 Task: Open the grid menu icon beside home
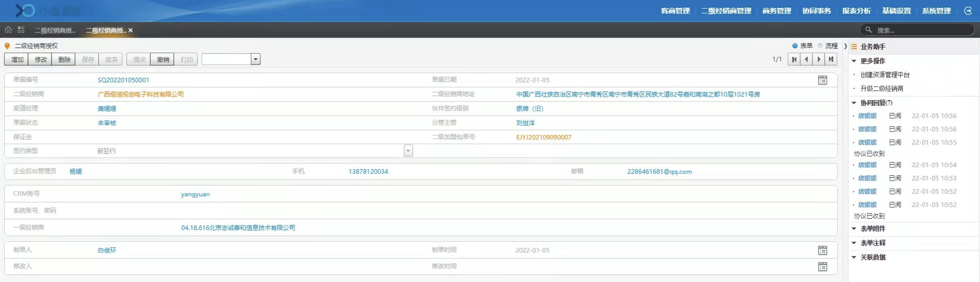click(x=21, y=30)
